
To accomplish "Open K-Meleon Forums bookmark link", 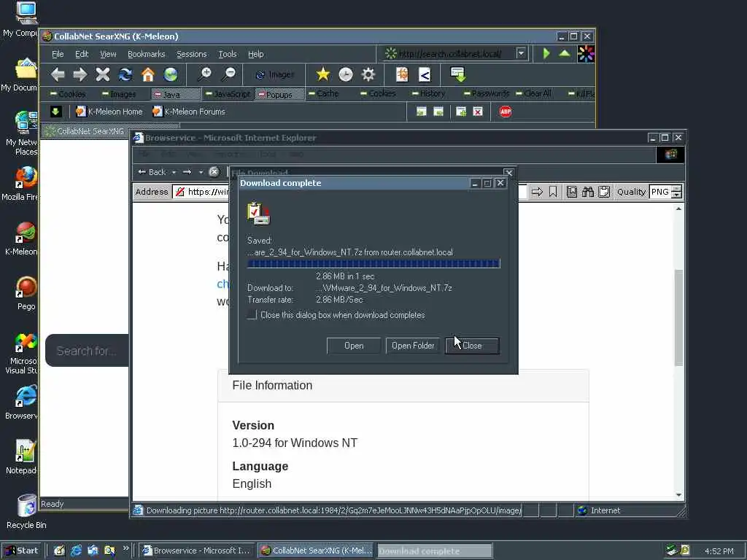I will pyautogui.click(x=189, y=112).
